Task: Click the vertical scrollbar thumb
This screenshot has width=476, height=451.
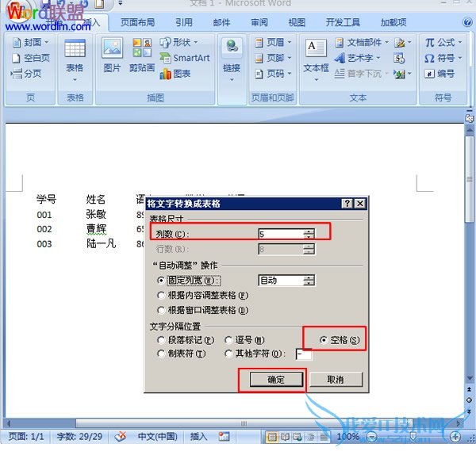Action: (470, 179)
